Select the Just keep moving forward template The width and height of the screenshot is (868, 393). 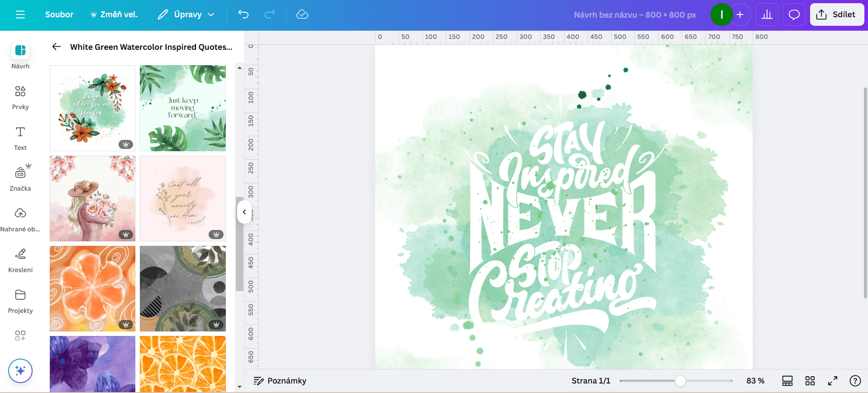[x=183, y=108]
